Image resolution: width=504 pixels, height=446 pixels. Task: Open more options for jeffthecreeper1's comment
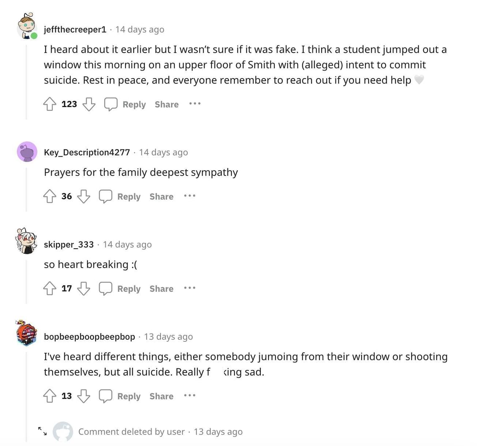click(194, 104)
